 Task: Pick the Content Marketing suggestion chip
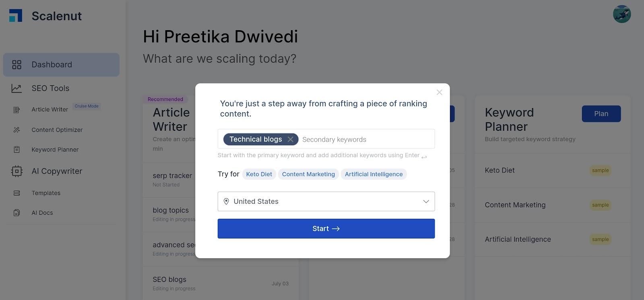(308, 174)
